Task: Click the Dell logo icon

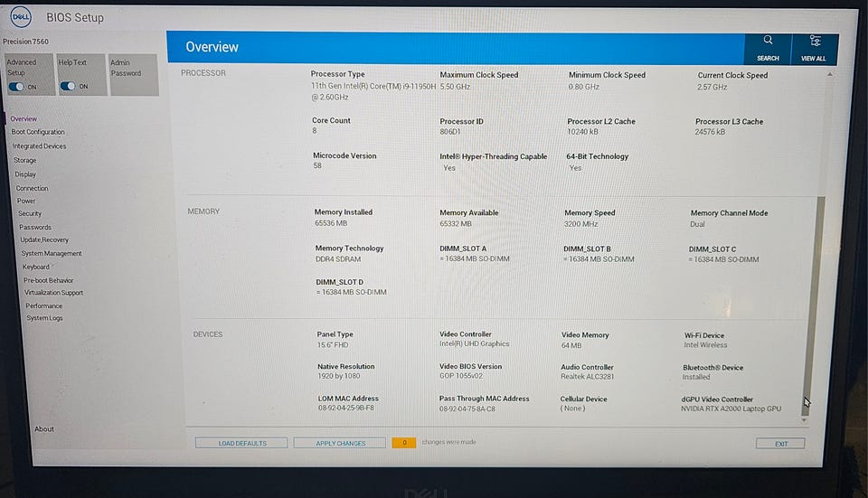Action: (x=21, y=16)
